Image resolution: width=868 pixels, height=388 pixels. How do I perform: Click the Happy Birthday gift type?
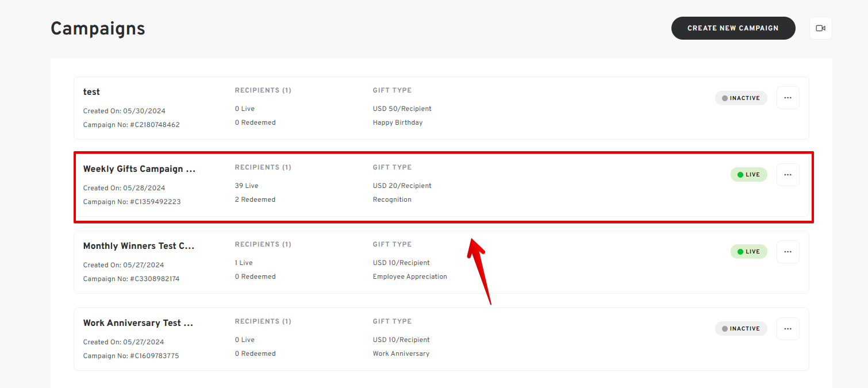click(398, 122)
